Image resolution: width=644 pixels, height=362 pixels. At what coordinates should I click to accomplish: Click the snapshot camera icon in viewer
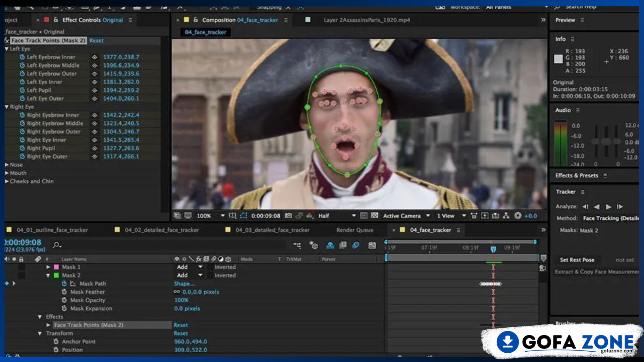288,216
